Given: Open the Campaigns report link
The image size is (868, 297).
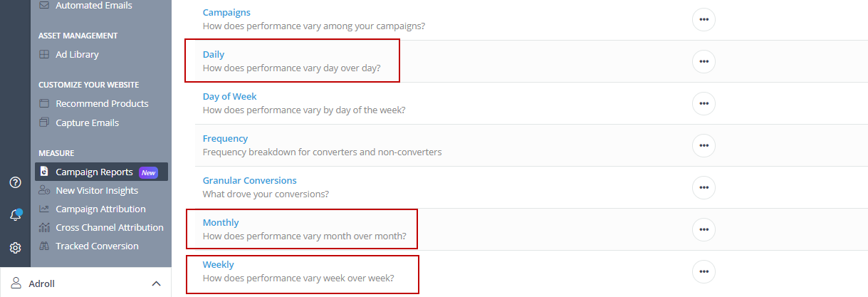Looking at the screenshot, I should click(x=226, y=12).
